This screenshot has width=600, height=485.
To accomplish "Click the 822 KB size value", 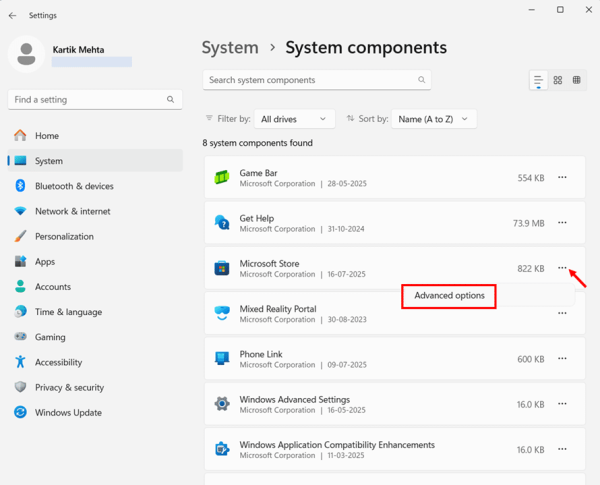I will [531, 268].
